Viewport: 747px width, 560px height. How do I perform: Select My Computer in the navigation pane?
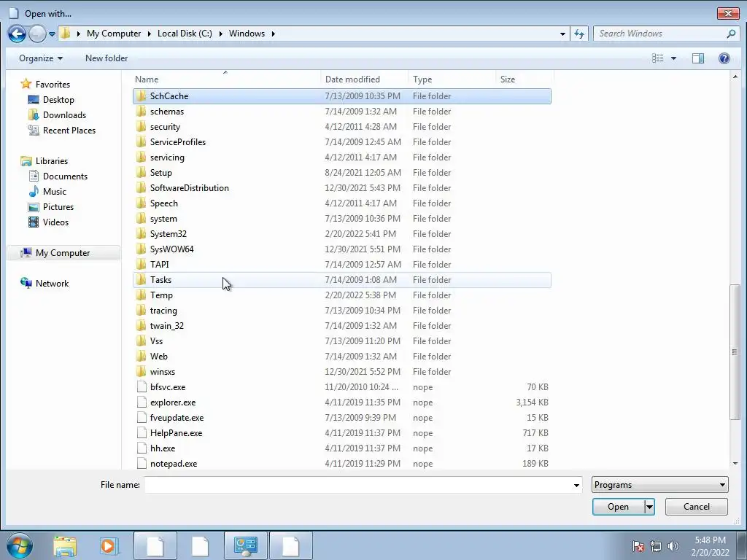63,253
